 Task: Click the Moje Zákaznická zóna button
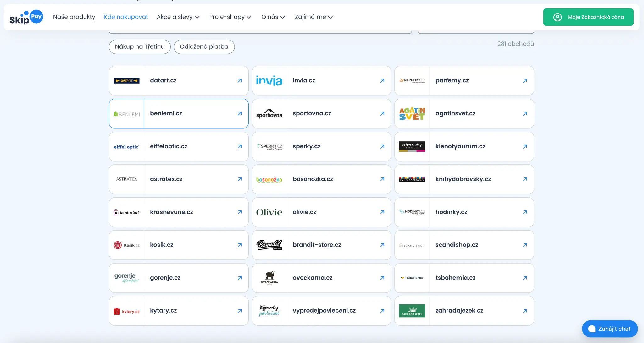[x=588, y=17]
